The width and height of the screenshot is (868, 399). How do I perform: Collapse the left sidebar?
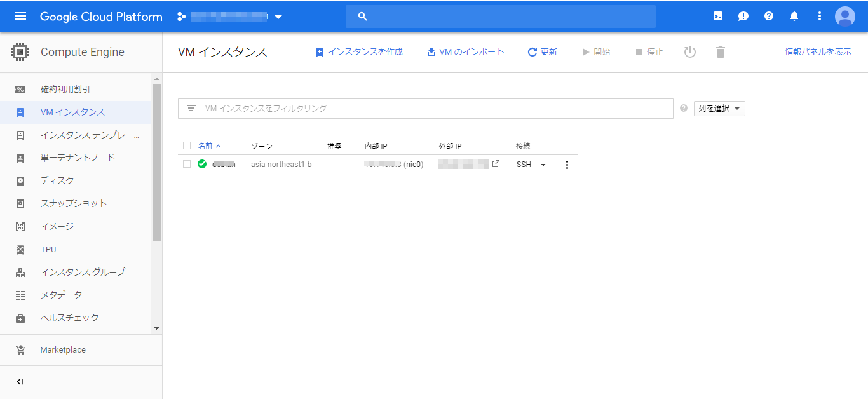click(19, 382)
